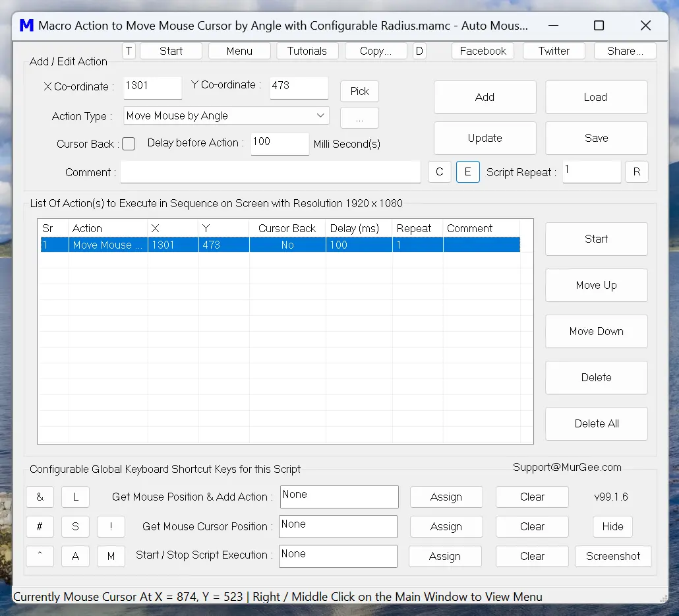Toggle the S button in the shortcut section

click(x=75, y=526)
